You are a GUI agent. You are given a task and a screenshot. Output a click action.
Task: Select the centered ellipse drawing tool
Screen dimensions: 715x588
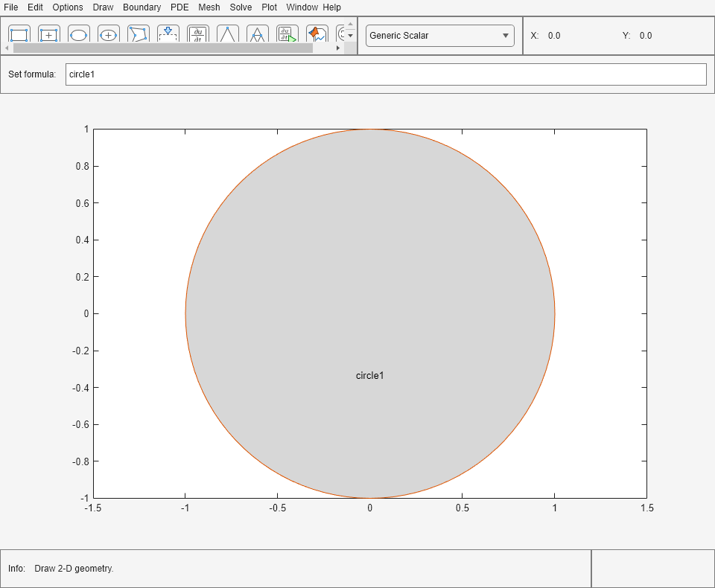coord(109,34)
